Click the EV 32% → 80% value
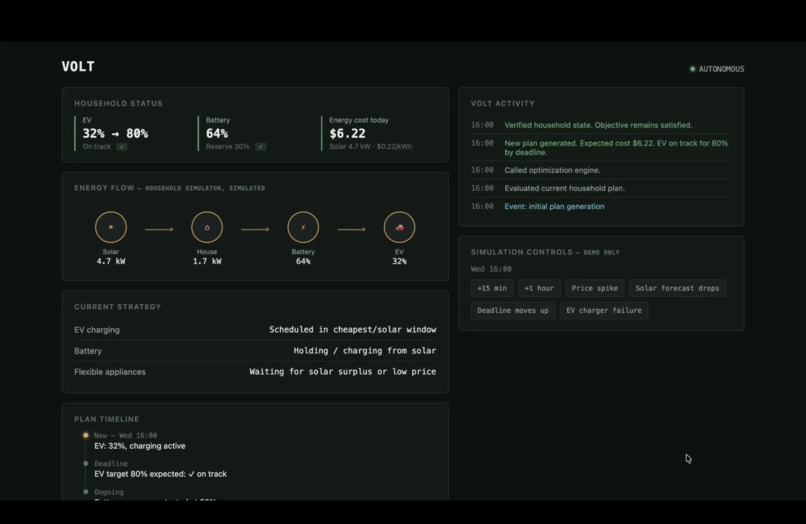Viewport: 806px width, 524px height. pyautogui.click(x=115, y=134)
